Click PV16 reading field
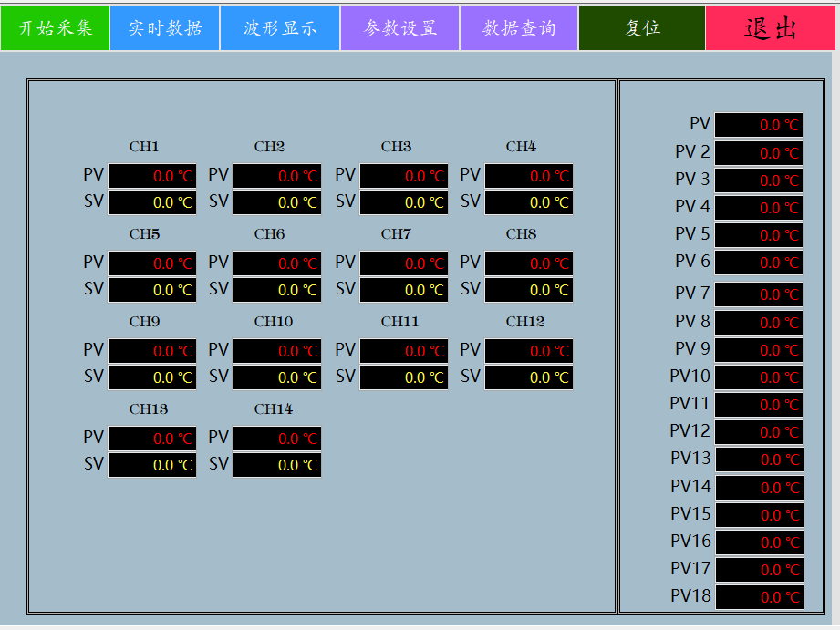The height and width of the screenshot is (630, 840). (760, 542)
